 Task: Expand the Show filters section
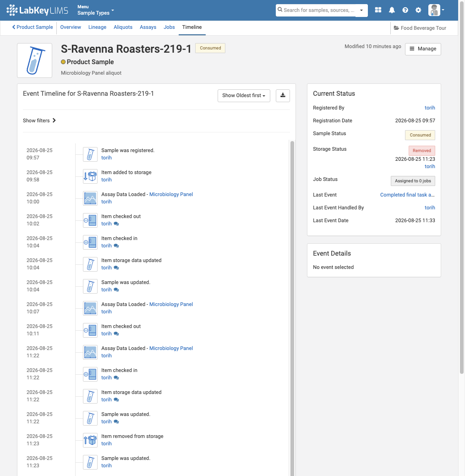(x=39, y=120)
